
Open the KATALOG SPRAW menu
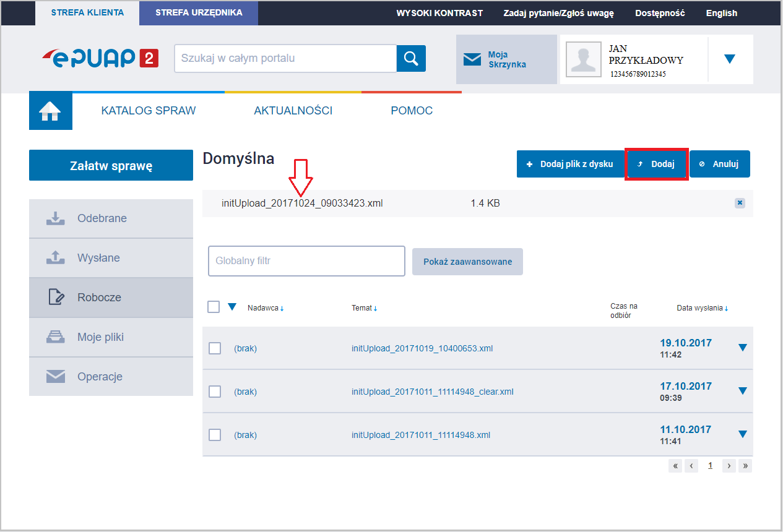pyautogui.click(x=149, y=110)
